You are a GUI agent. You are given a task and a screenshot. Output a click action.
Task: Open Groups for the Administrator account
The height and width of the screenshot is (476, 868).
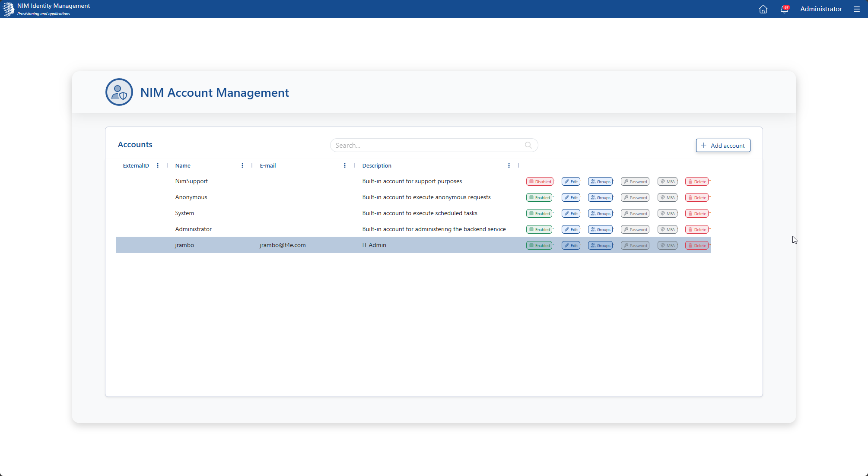[600, 229]
